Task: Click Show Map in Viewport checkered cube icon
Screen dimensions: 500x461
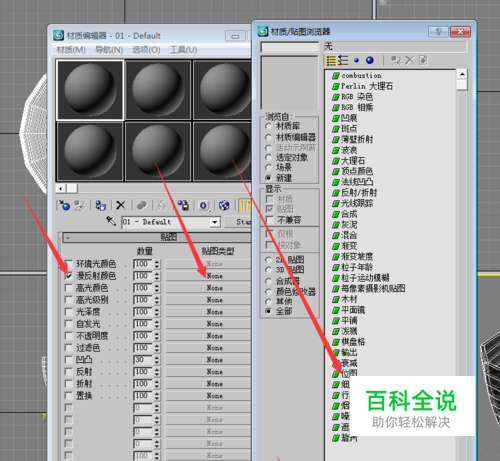Action: 224,206
